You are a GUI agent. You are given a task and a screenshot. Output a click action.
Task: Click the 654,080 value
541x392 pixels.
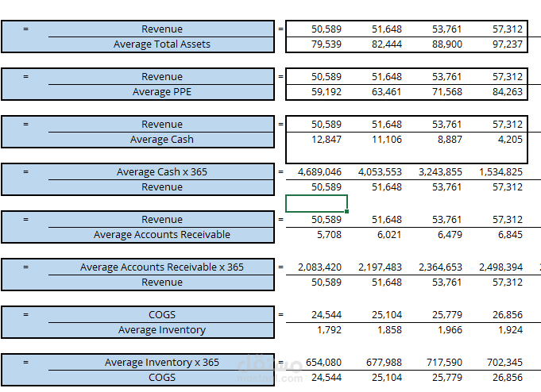point(323,362)
